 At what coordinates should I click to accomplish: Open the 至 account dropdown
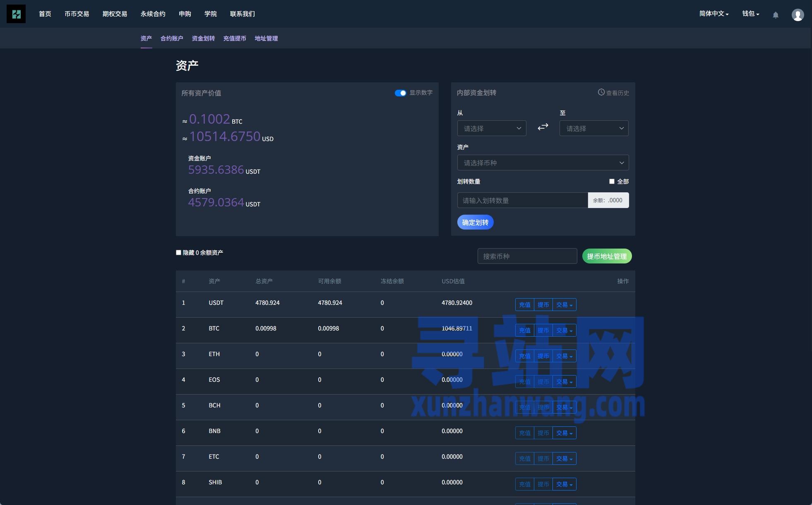tap(594, 128)
